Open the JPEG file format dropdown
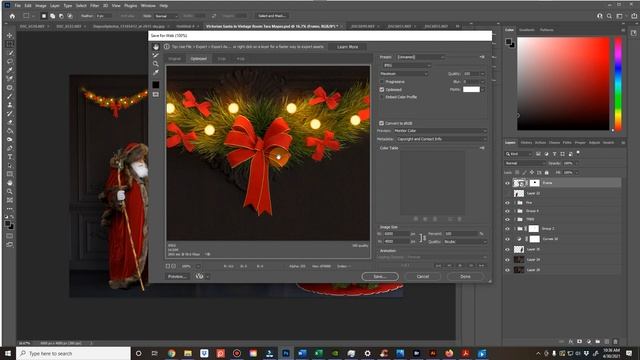This screenshot has height=360, width=640. click(407, 65)
